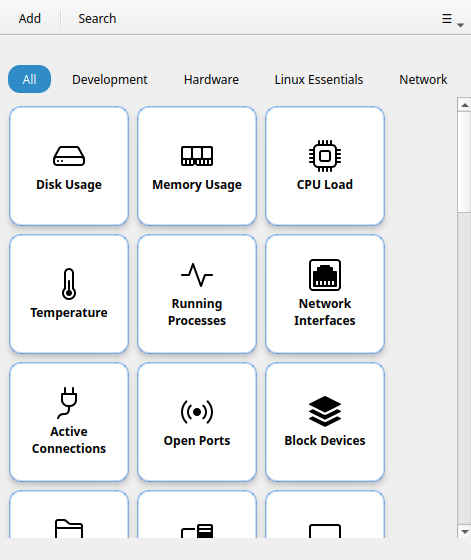The height and width of the screenshot is (560, 471).
Task: Open the Memory Usage tile
Action: click(x=197, y=166)
